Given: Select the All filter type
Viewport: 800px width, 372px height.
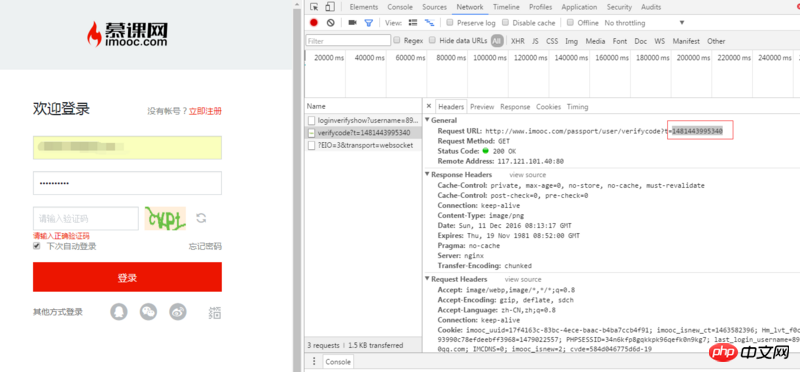Looking at the screenshot, I should pos(497,41).
